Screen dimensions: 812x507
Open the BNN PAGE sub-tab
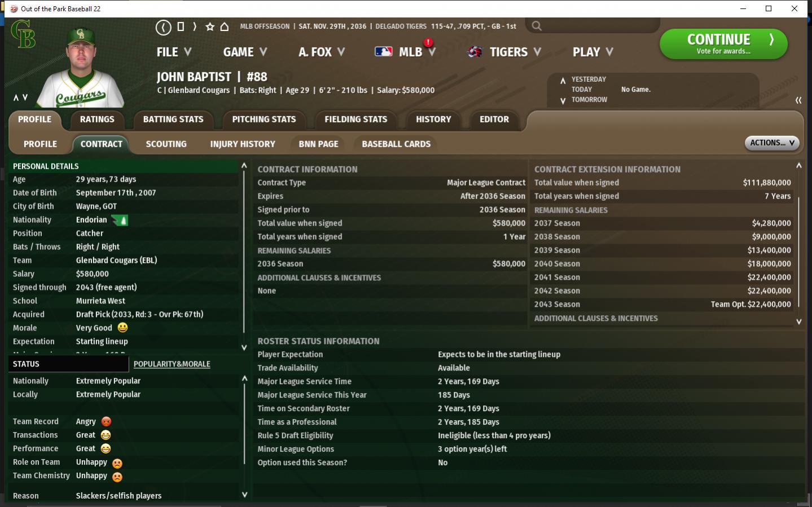click(318, 144)
